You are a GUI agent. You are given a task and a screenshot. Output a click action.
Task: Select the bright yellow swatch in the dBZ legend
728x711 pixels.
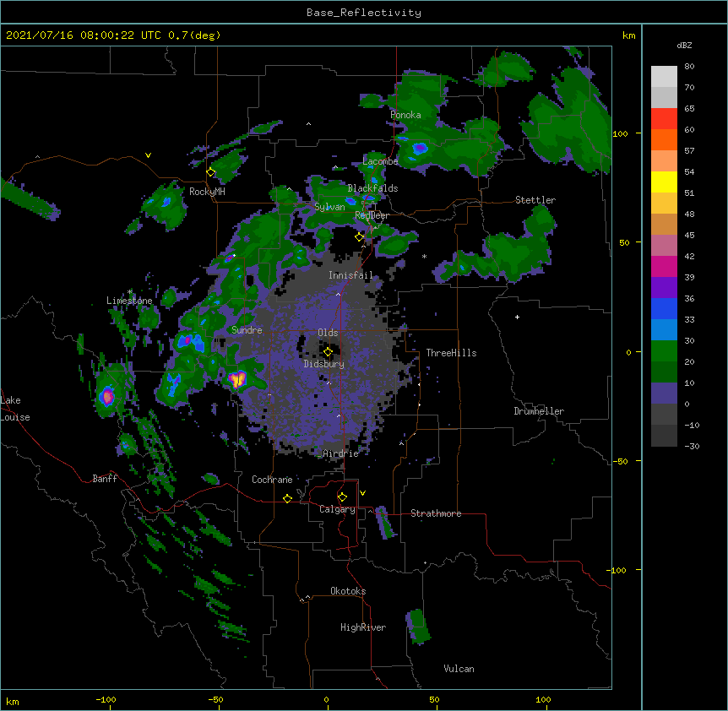pos(664,182)
